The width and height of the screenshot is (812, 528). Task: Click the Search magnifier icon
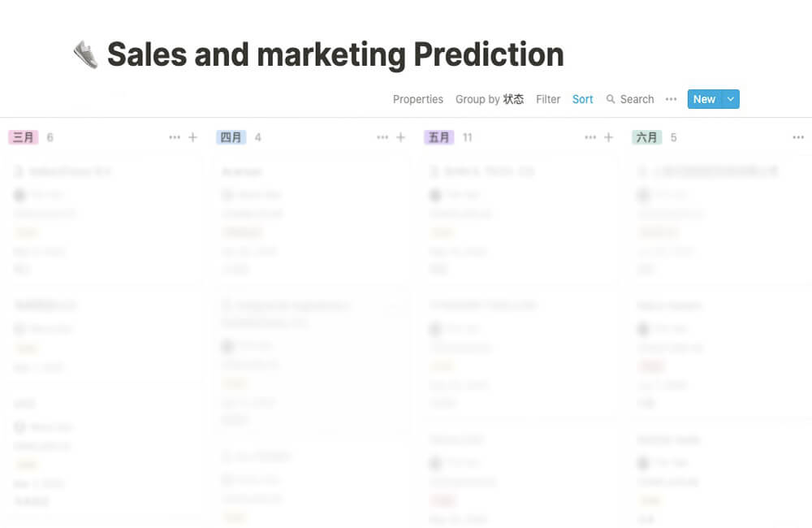coord(611,99)
